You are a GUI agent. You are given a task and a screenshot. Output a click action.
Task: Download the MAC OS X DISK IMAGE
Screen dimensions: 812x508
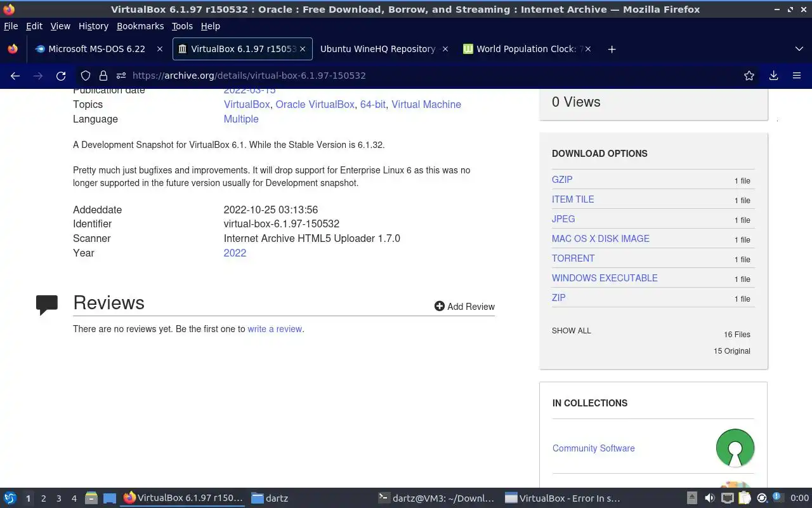(601, 239)
